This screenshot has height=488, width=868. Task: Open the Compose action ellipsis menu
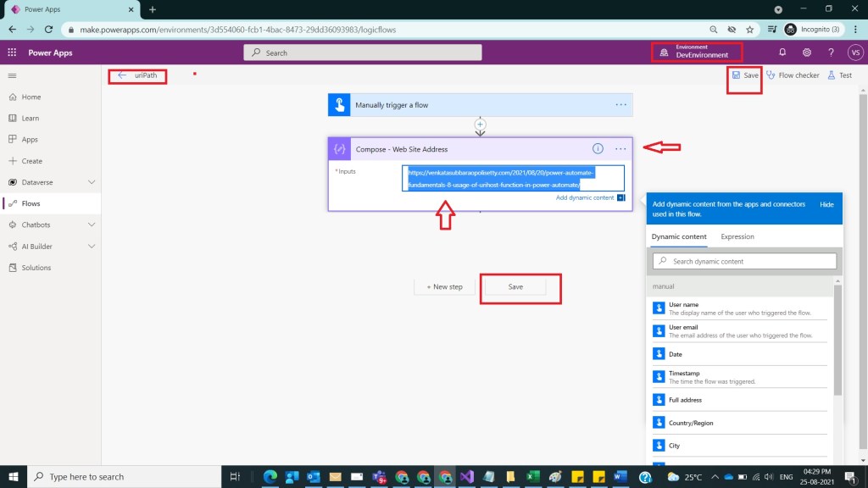click(x=621, y=148)
